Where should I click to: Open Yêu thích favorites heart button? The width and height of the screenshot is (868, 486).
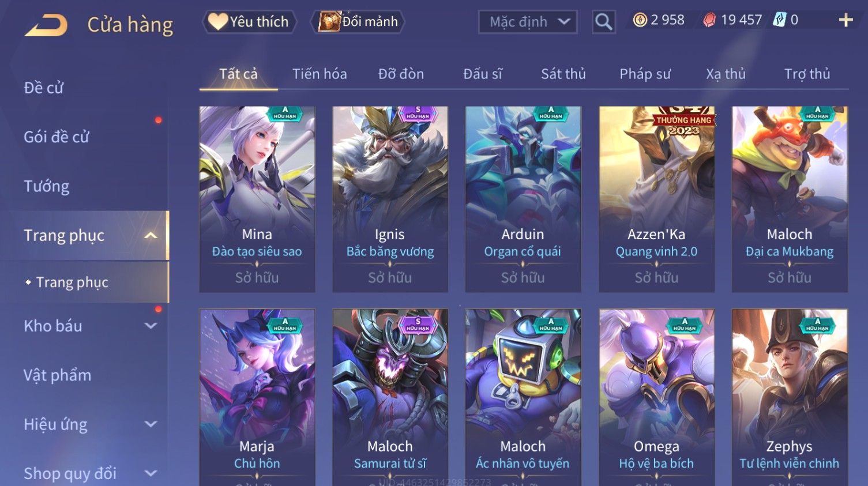coord(249,22)
